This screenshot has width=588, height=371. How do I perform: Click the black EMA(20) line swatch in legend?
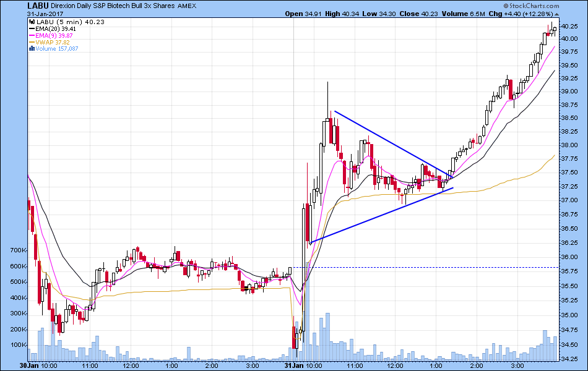click(32, 29)
